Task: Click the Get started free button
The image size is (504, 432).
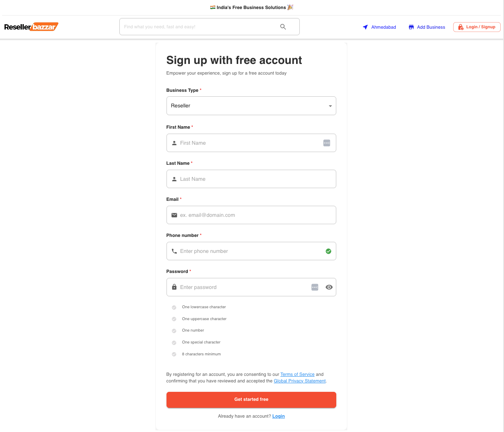Action: [x=251, y=399]
